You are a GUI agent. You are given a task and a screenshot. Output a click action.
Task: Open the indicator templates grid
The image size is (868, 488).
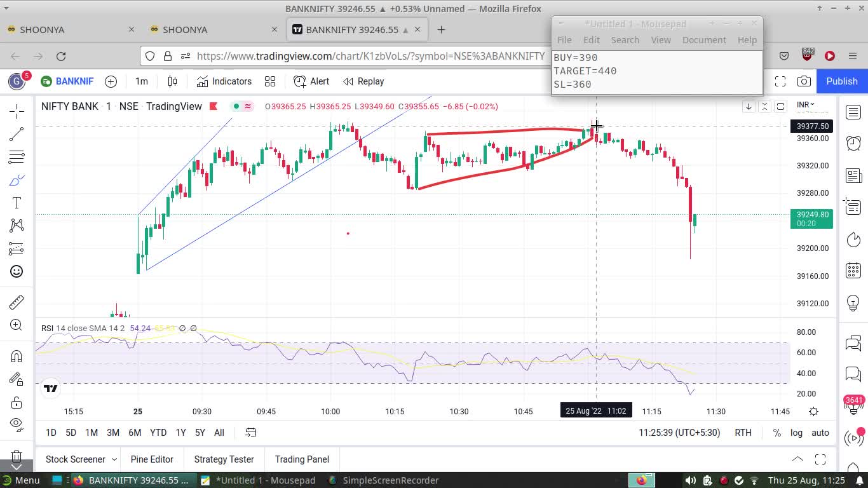click(x=270, y=81)
